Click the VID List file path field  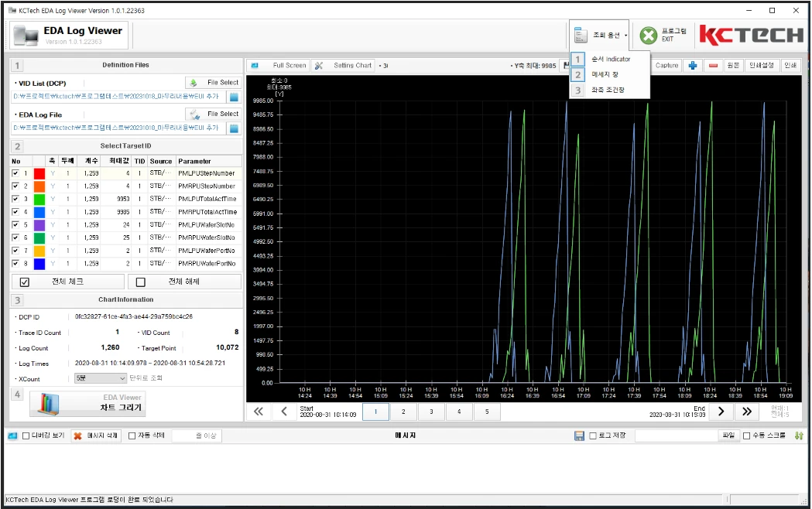coord(118,97)
